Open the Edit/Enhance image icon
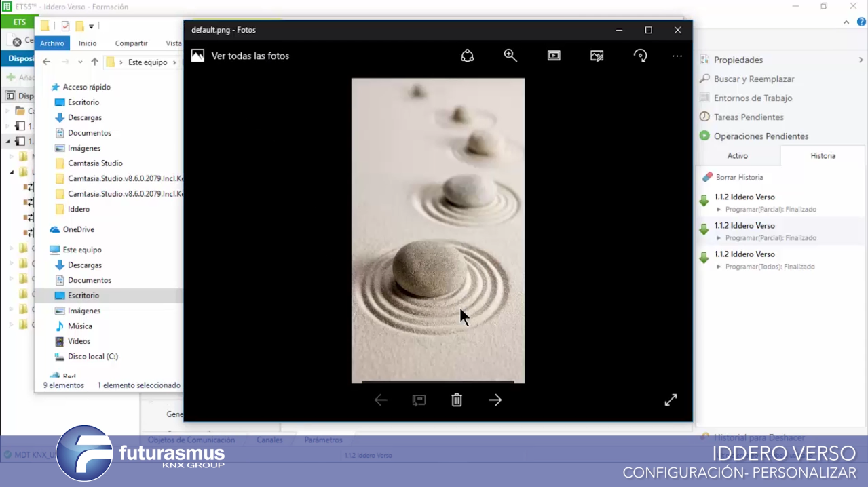This screenshot has width=868, height=487. (x=597, y=56)
